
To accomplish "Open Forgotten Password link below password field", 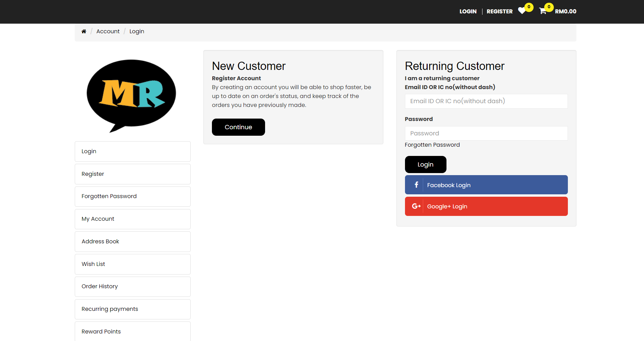I will (432, 145).
